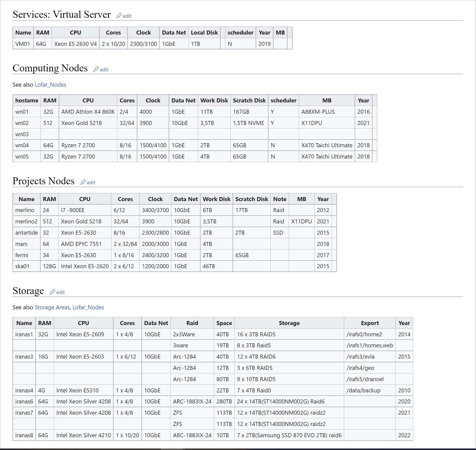Select the 46TB work disk cell

(217, 266)
